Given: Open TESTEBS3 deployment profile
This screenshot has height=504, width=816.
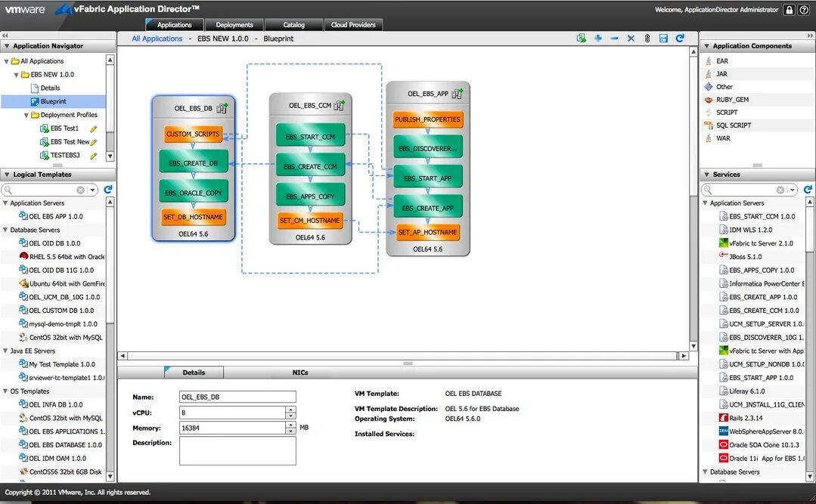Looking at the screenshot, I should coord(65,156).
